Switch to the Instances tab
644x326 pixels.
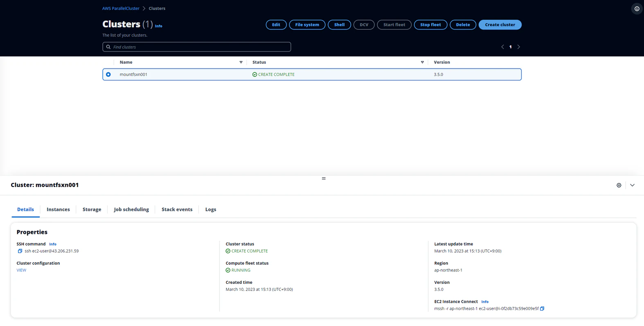coord(58,209)
